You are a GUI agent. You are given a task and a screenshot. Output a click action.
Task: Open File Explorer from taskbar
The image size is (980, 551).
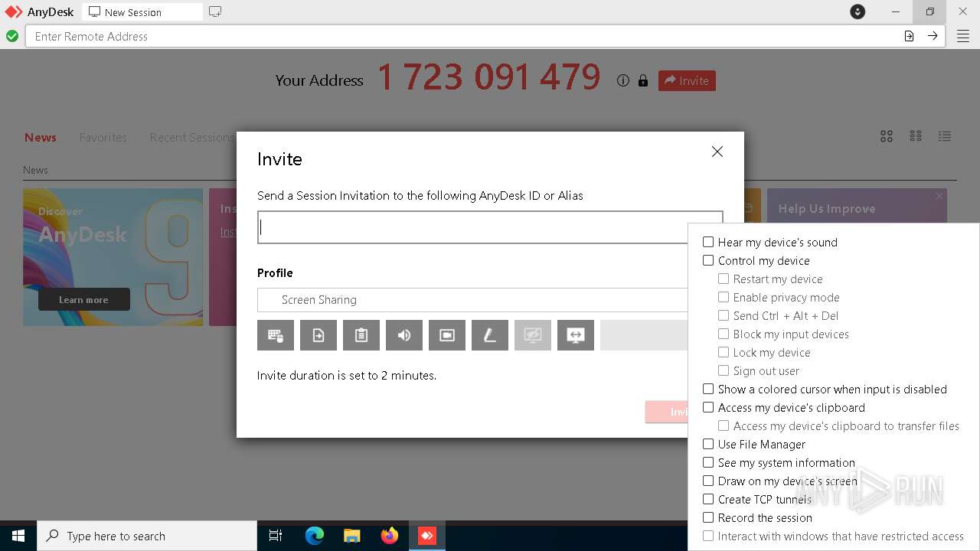point(352,536)
